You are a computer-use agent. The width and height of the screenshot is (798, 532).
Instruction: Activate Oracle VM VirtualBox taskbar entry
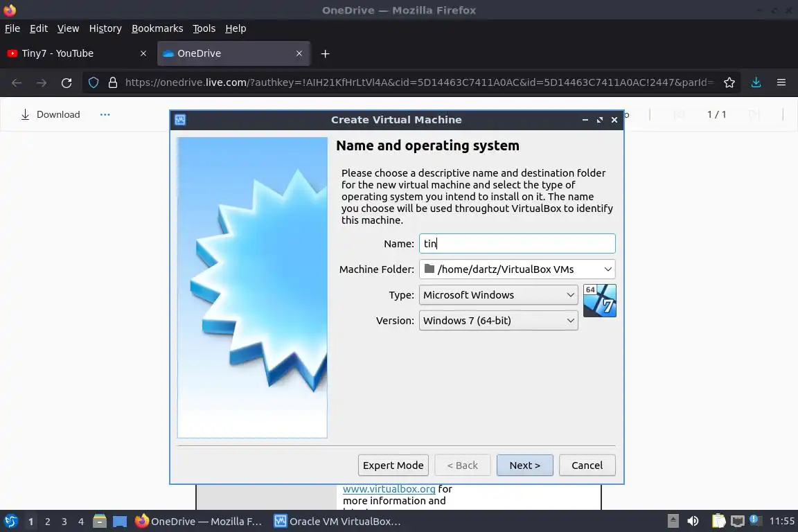[337, 522]
